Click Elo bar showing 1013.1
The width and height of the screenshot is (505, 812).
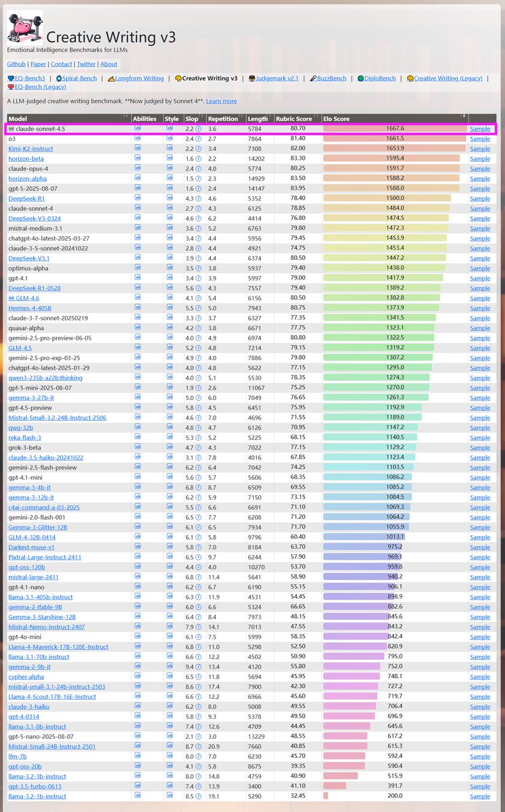(364, 537)
